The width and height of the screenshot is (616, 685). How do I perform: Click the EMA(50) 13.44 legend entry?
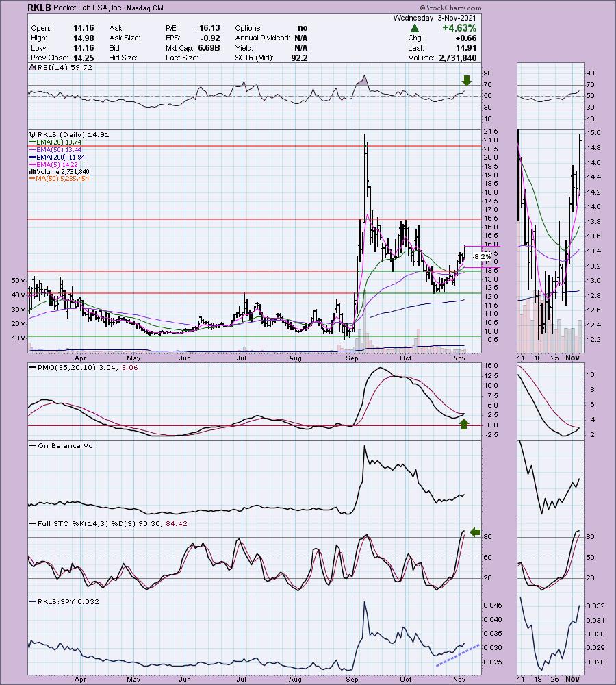(x=59, y=150)
